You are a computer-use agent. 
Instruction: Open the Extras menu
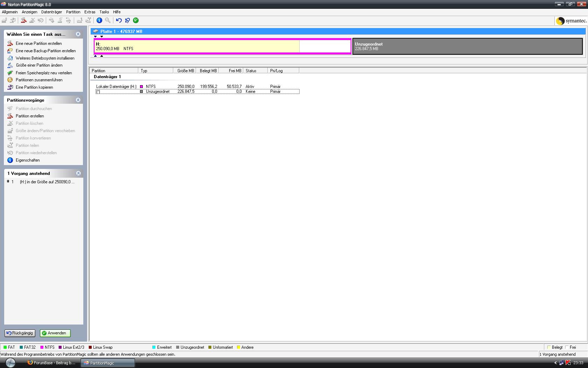tap(90, 12)
